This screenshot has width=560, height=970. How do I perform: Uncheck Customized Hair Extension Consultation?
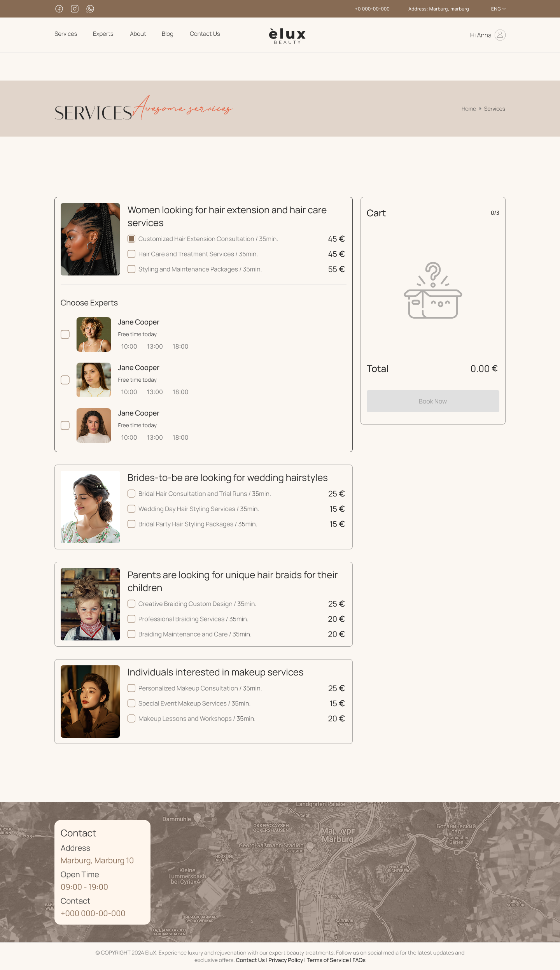[x=131, y=239]
